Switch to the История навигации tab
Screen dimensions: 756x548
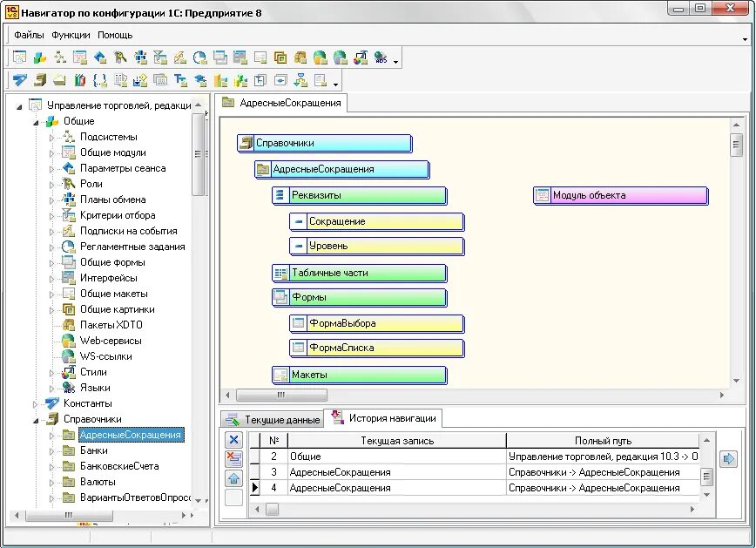pos(383,418)
